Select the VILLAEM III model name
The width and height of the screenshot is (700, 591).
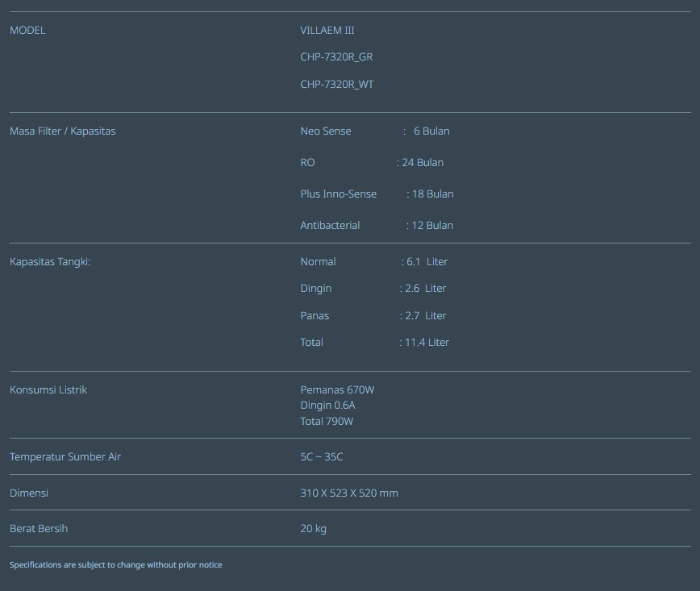pyautogui.click(x=327, y=31)
